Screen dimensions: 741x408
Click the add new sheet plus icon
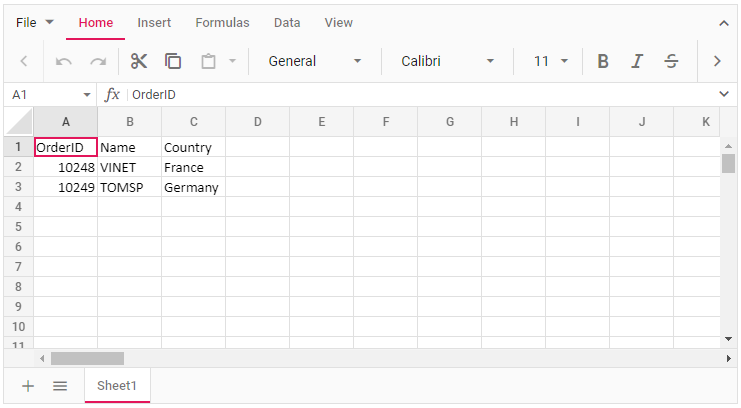point(28,385)
